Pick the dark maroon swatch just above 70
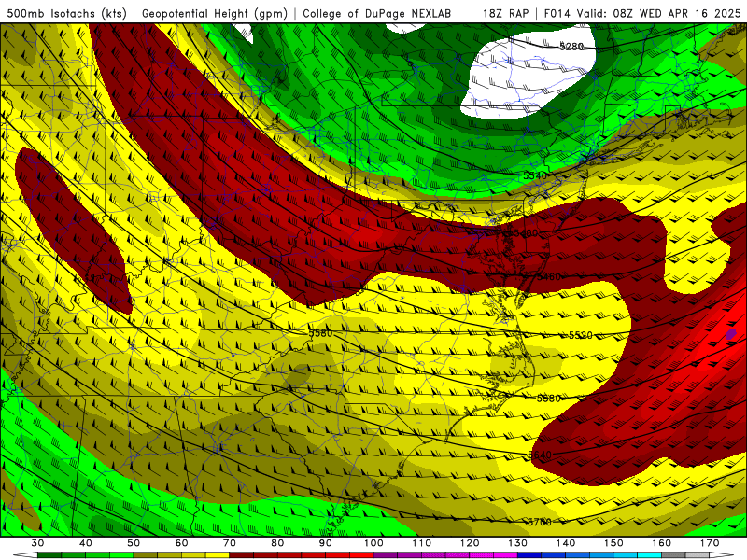 (242, 555)
